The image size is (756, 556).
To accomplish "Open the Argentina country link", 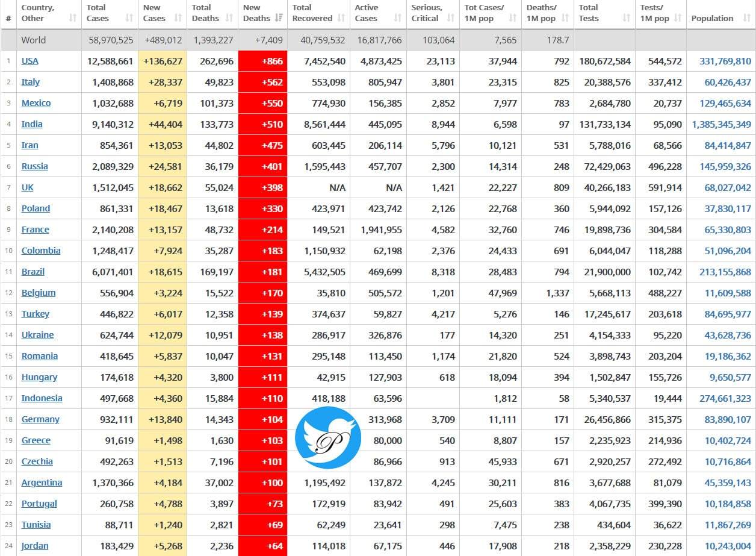I will (x=42, y=483).
